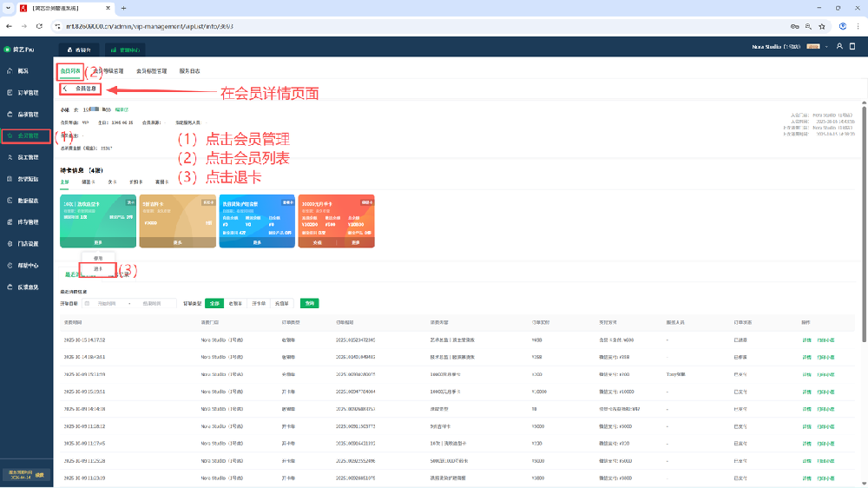Screen dimensions: 868x488
Task: Open a new browser tab with plus
Action: (x=123, y=9)
